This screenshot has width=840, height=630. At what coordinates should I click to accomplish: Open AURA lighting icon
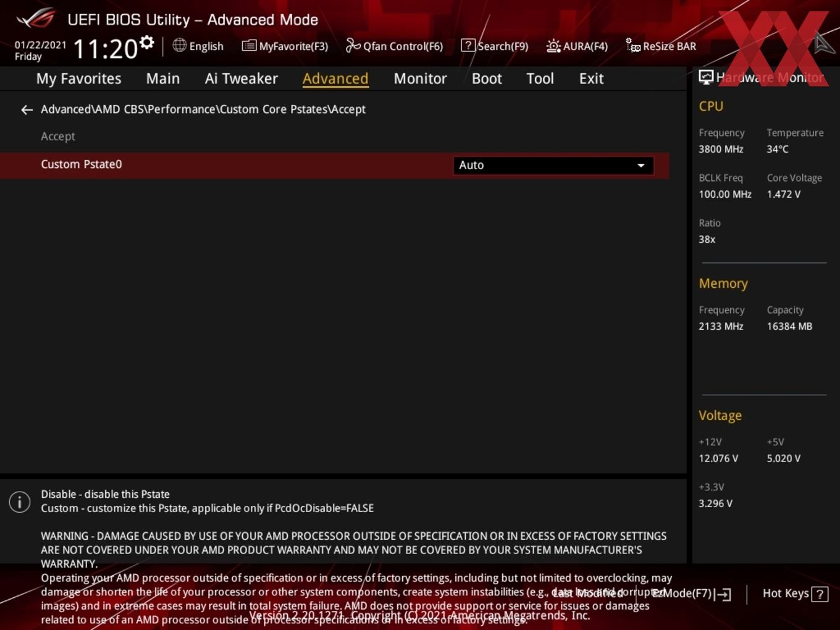click(553, 46)
